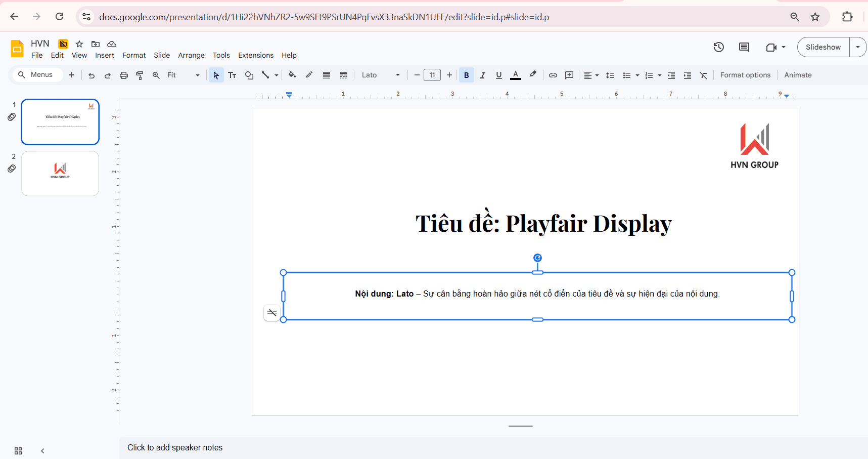The height and width of the screenshot is (459, 868).
Task: Open the Fill color tool
Action: click(x=292, y=74)
